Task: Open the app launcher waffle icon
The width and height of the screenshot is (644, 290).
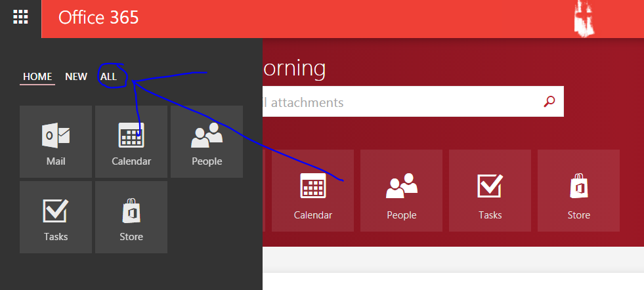Action: (x=20, y=17)
